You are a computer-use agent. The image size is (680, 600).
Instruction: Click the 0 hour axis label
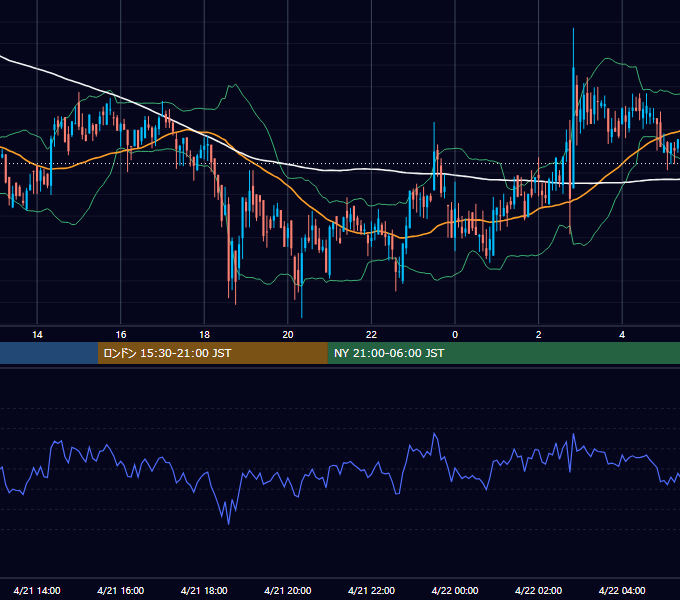455,335
